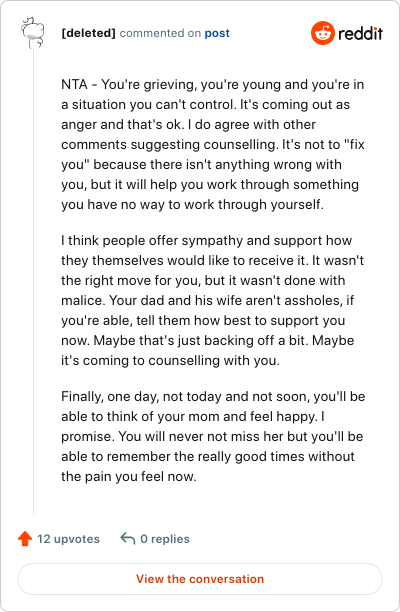
Task: Click the line "it's coming to counselling with you."
Action: click(171, 360)
